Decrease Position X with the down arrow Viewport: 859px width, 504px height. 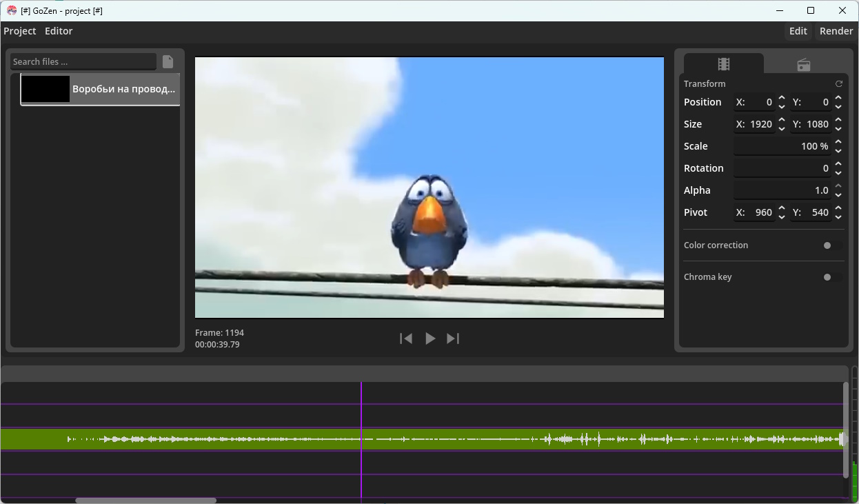point(782,106)
